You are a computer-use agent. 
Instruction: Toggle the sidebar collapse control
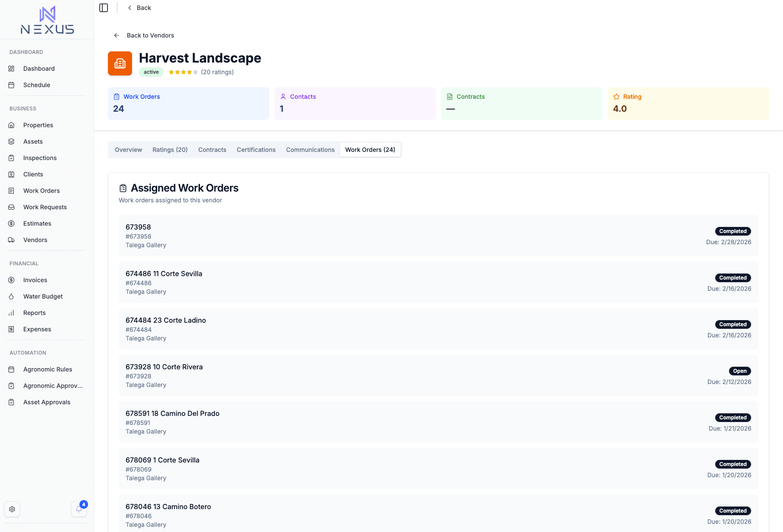pos(104,7)
